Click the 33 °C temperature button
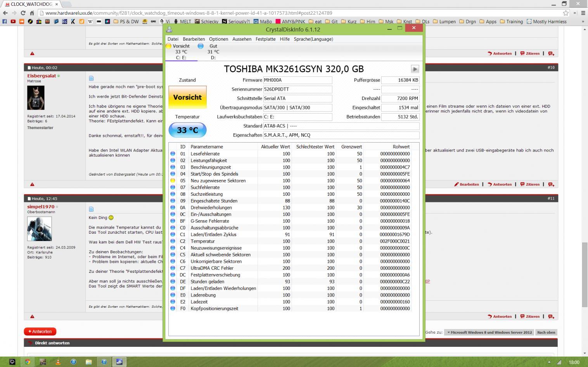The height and width of the screenshot is (367, 588). 187,130
